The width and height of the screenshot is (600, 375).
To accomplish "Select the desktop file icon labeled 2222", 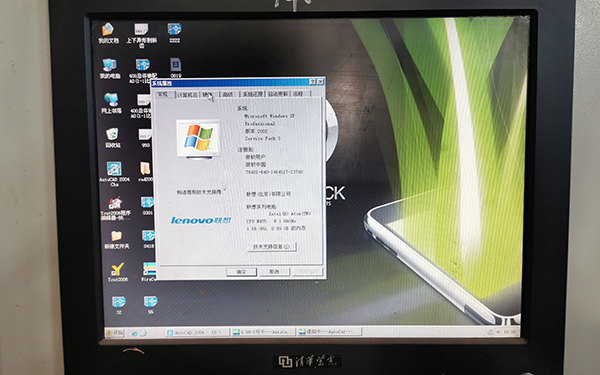I will coord(174,32).
